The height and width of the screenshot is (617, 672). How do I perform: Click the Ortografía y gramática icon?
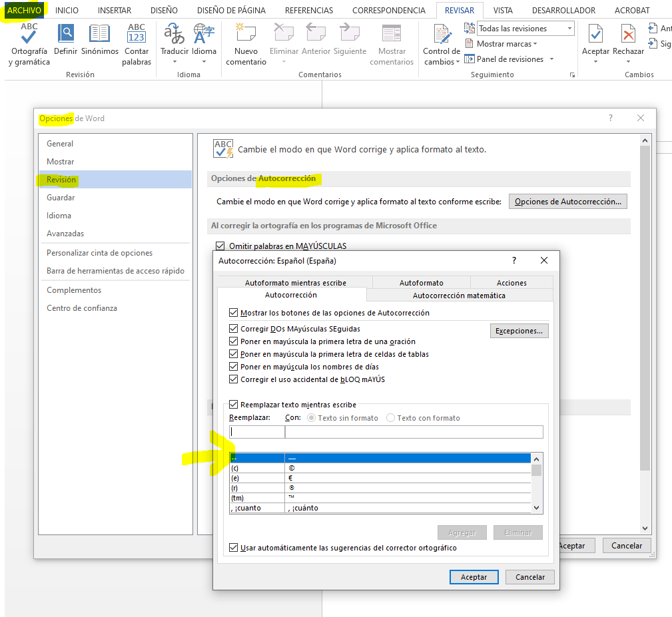coord(29,35)
